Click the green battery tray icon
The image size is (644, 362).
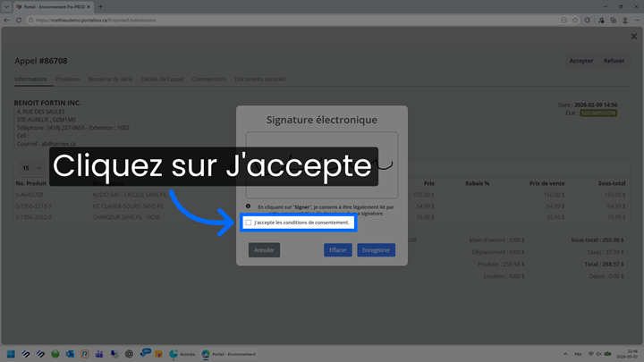pyautogui.click(x=607, y=354)
